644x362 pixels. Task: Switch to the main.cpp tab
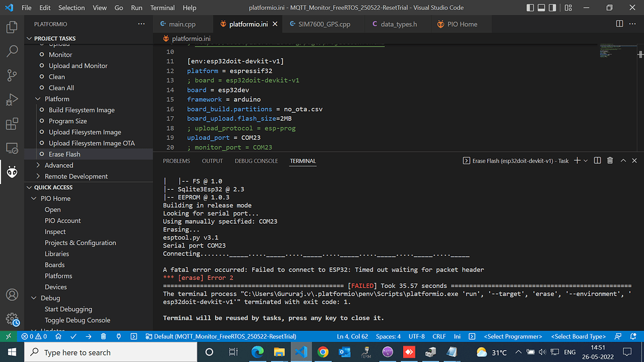182,23
